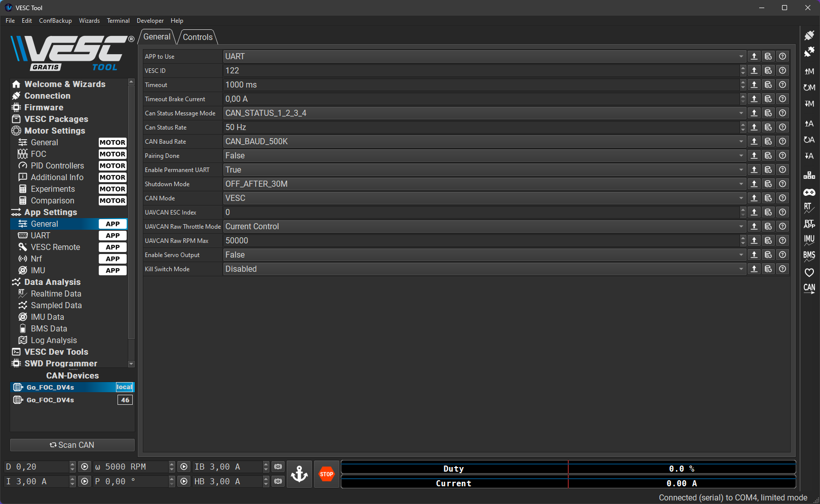Apply handbrake with icon beside HB 3,00 A
Viewport: 820px width, 504px height.
point(278,481)
